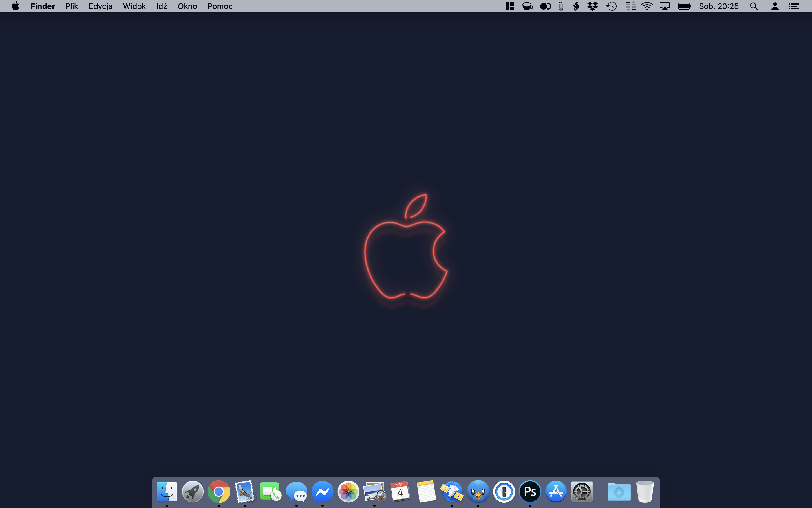
Task: Open the AirPlay display menu
Action: click(665, 6)
